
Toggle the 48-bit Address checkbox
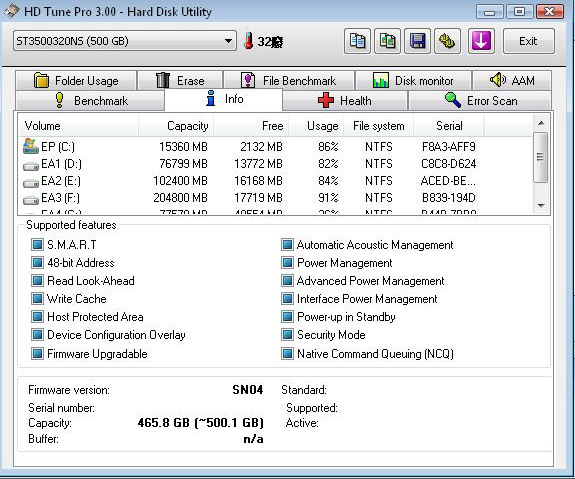pyautogui.click(x=37, y=262)
